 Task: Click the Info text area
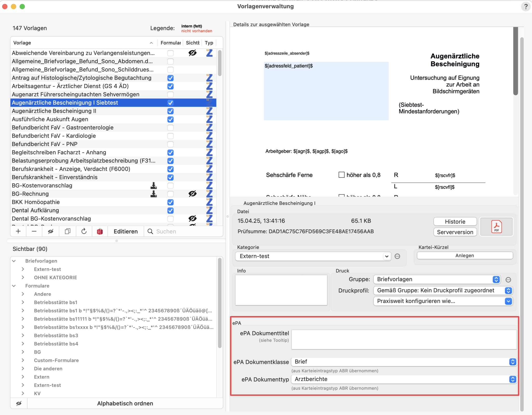(281, 290)
